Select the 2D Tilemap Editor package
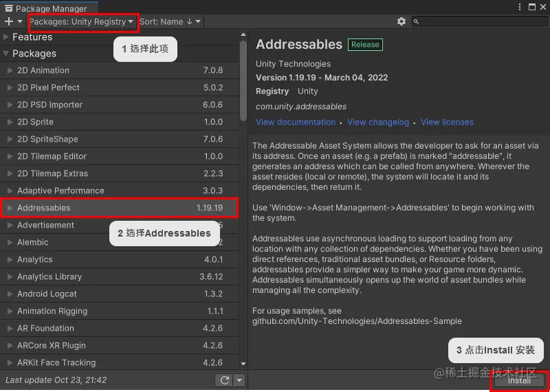 click(x=119, y=157)
